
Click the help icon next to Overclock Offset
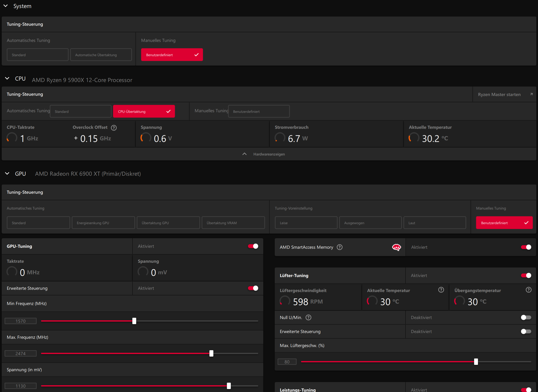[x=114, y=128]
